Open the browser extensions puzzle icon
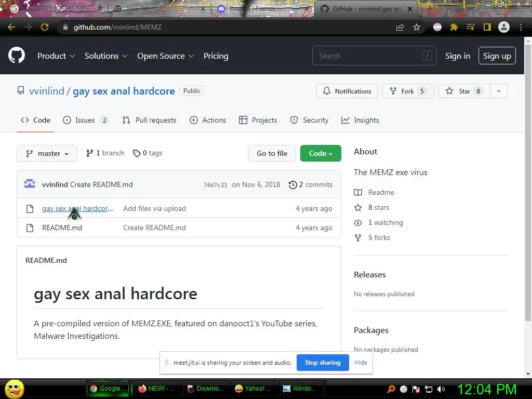 (x=454, y=27)
